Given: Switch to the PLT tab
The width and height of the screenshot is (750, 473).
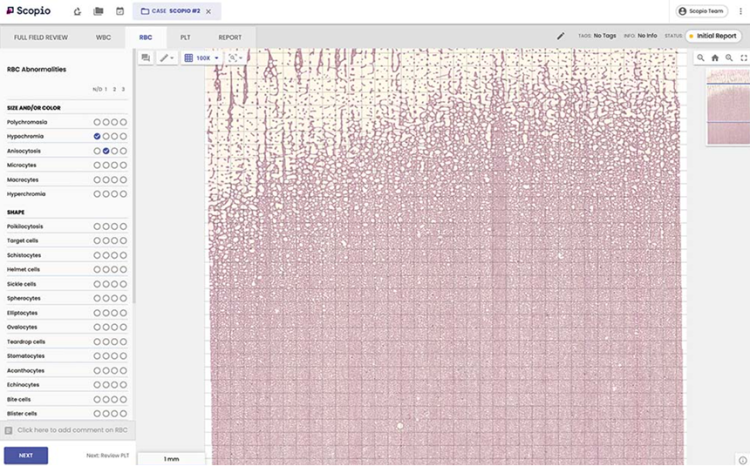Looking at the screenshot, I should (185, 37).
